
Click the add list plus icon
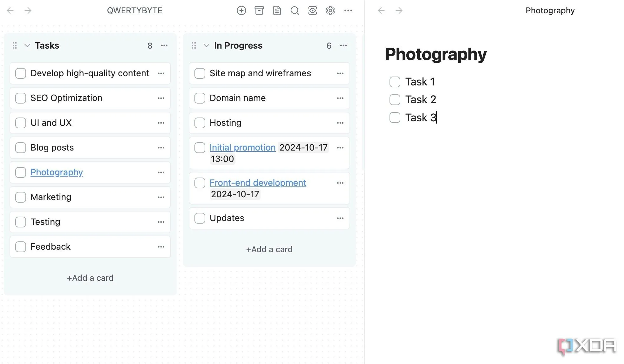point(241,10)
